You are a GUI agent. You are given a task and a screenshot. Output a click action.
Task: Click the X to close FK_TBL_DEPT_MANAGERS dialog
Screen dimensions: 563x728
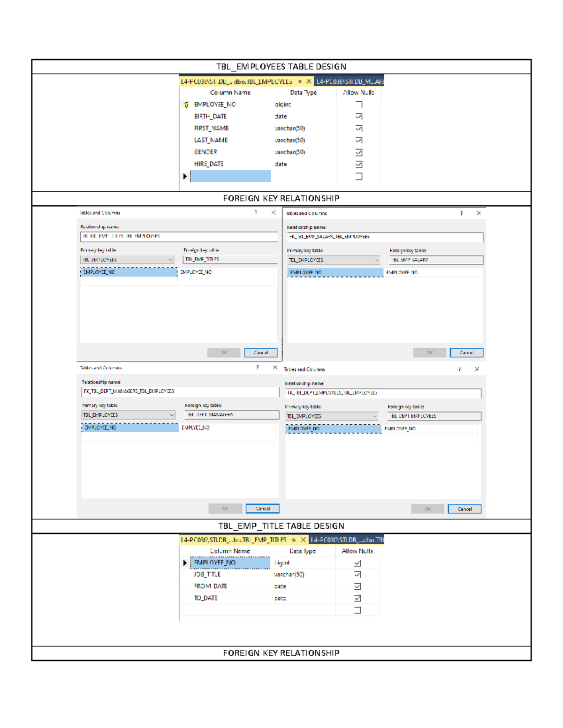click(275, 368)
